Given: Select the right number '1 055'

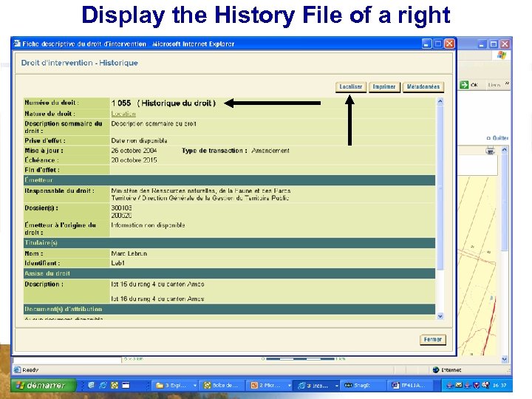Looking at the screenshot, I should [121, 103].
